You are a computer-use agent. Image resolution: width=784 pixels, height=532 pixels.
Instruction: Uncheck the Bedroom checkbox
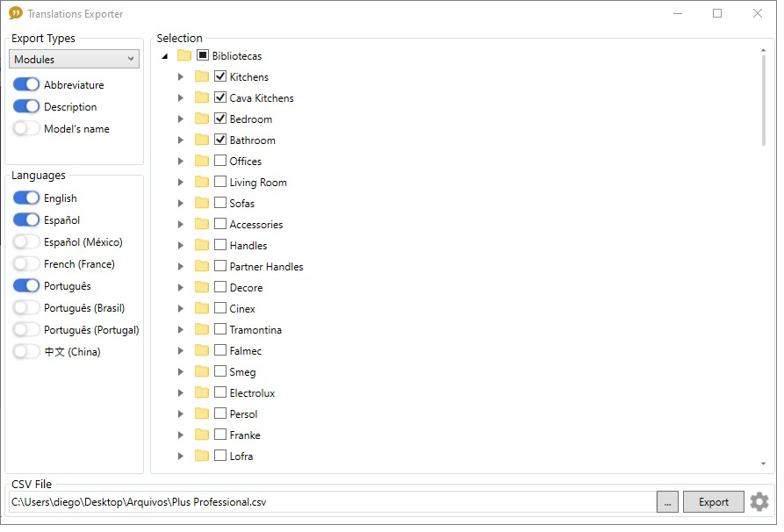tap(221, 119)
